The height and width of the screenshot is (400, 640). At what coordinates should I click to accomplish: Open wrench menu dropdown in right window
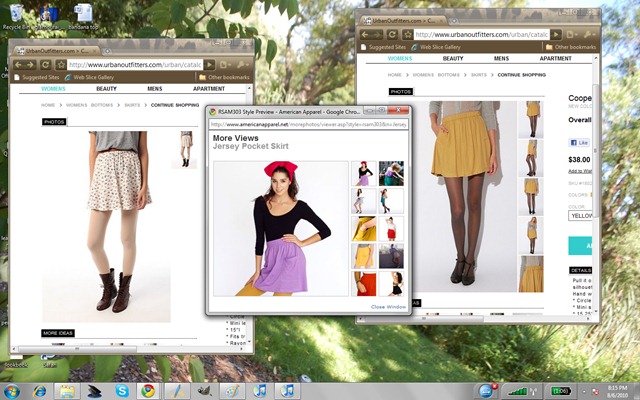(x=589, y=35)
